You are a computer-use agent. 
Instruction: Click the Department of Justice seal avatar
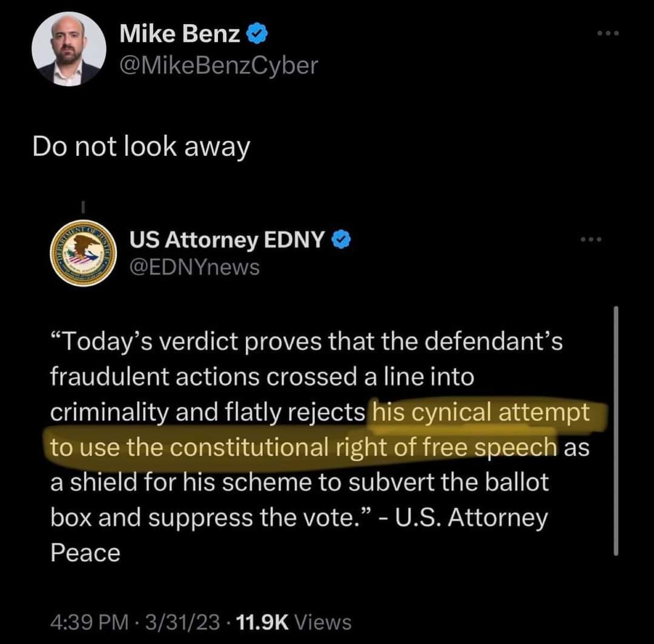(x=82, y=253)
